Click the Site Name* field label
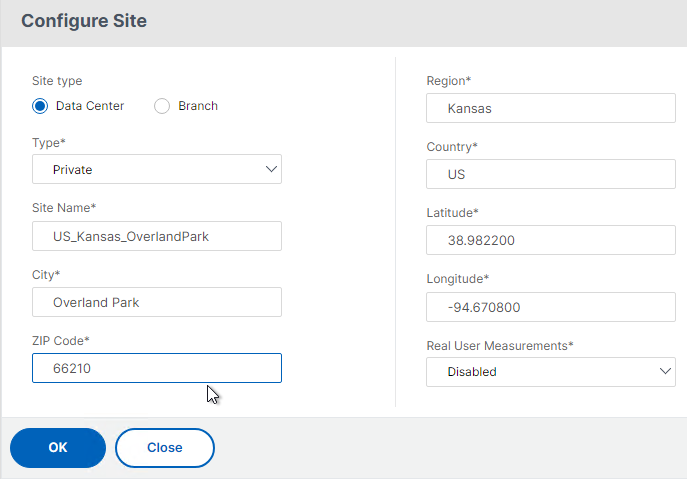The image size is (687, 479). [x=64, y=208]
